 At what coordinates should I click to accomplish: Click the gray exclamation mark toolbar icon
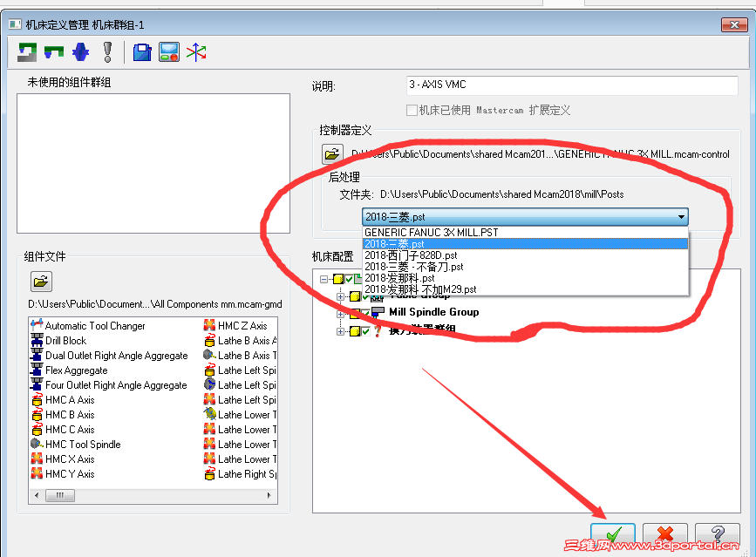[107, 52]
